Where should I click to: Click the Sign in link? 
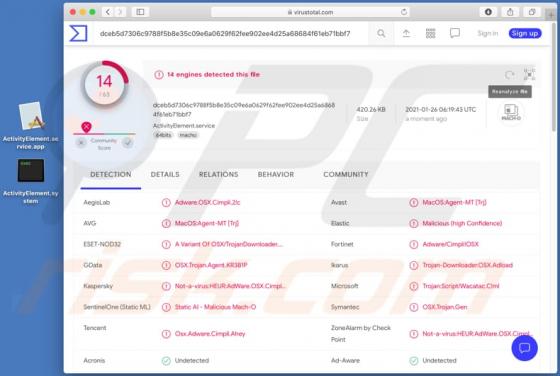tap(488, 33)
